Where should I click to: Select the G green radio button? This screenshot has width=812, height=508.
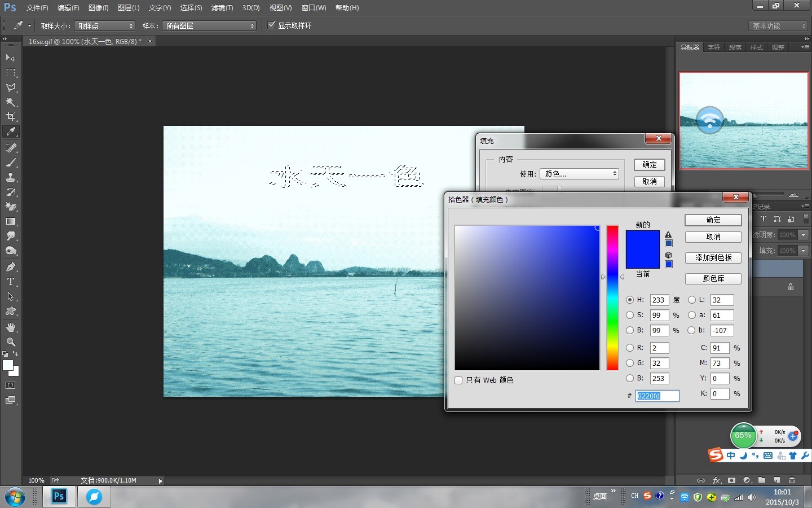pos(630,363)
